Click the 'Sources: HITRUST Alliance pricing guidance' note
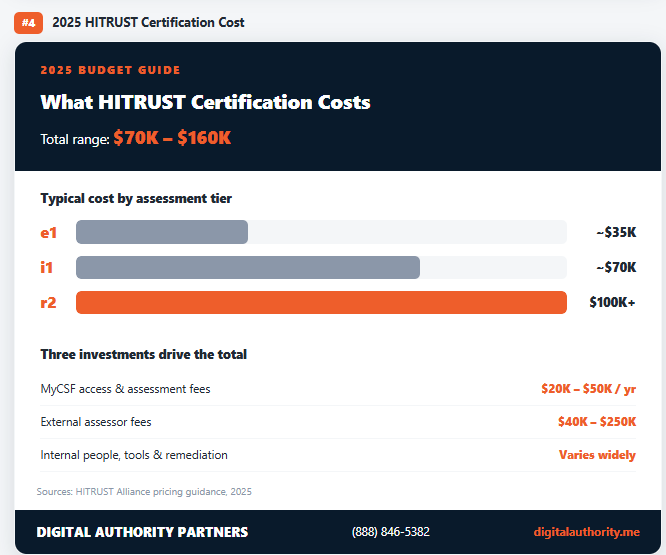Screen dimensions: 666x555 point(144,492)
